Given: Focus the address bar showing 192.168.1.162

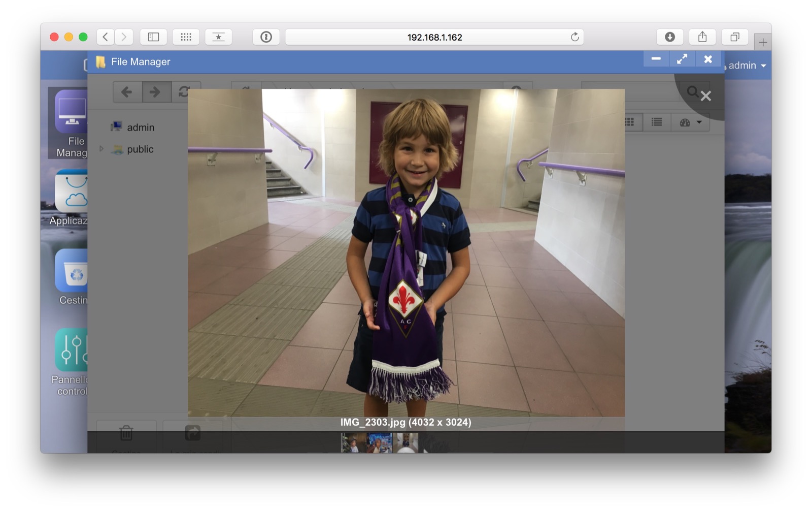Looking at the screenshot, I should [434, 37].
